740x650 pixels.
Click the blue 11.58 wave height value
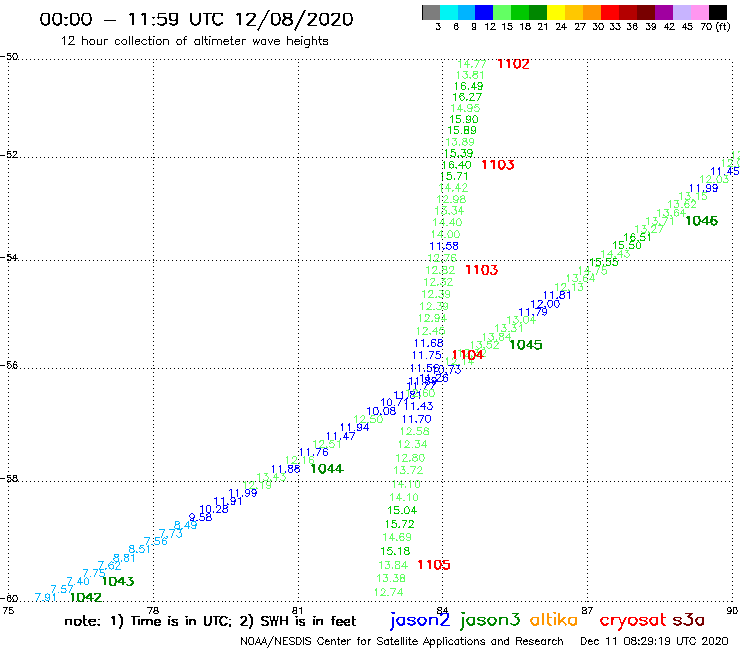point(444,246)
